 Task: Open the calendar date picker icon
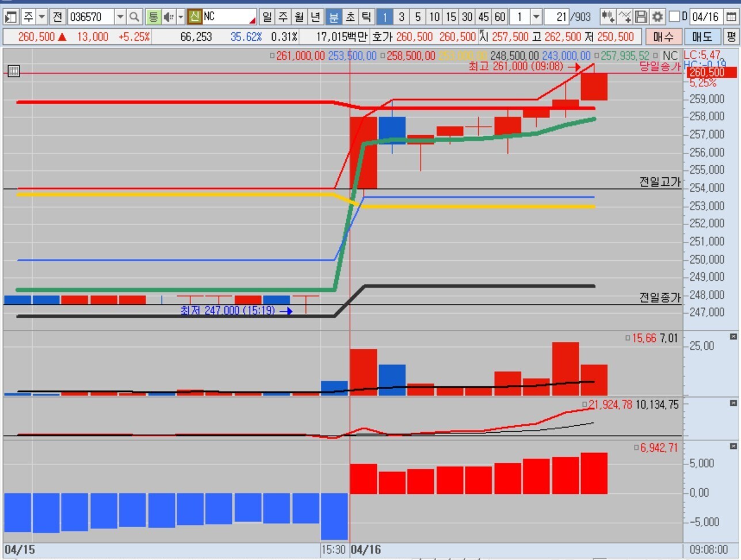pyautogui.click(x=731, y=17)
